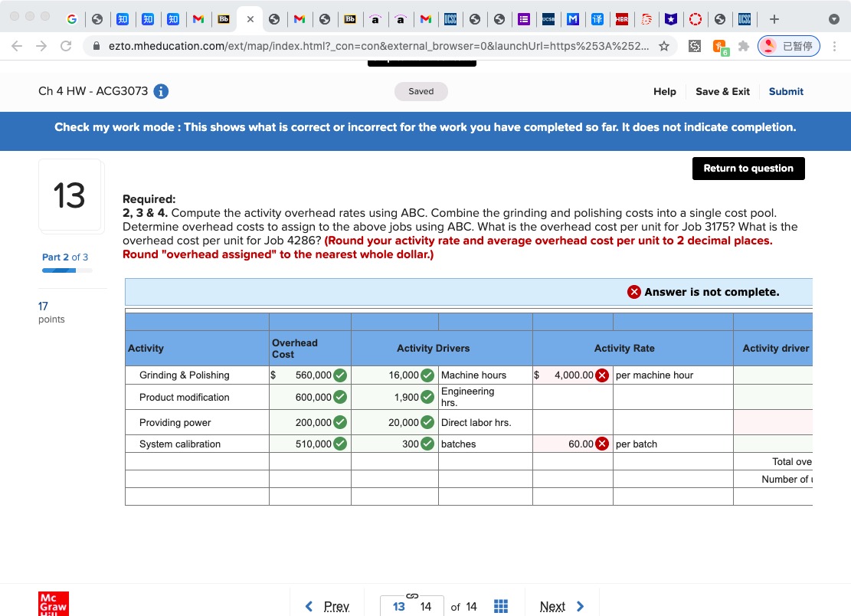The width and height of the screenshot is (851, 616).
Task: Click the Part 2 of 3 progress bar
Action: (67, 270)
